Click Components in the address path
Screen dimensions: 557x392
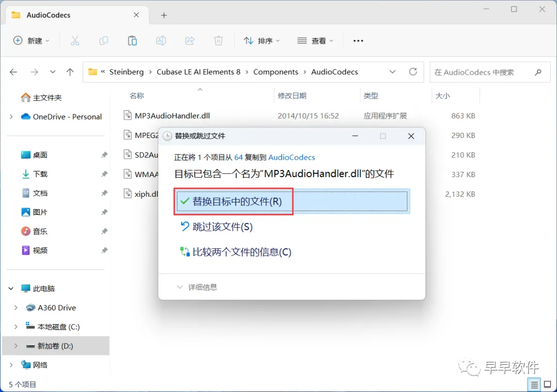point(275,72)
